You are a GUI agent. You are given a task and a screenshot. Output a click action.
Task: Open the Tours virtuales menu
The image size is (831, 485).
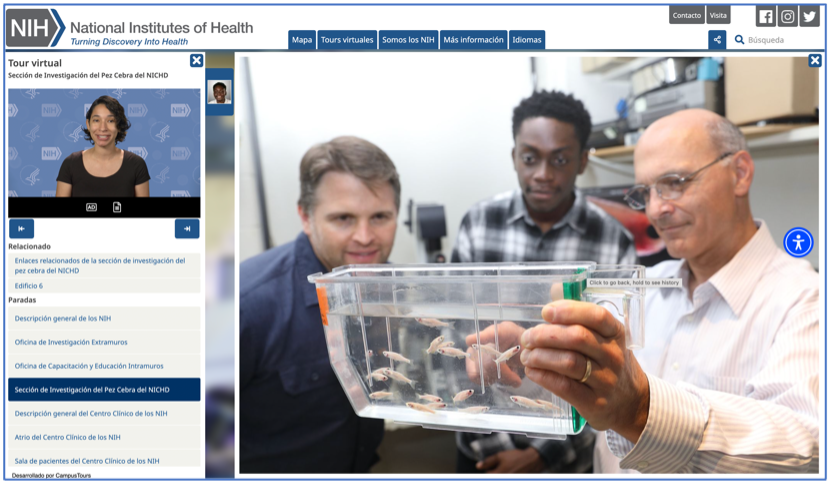(x=347, y=40)
